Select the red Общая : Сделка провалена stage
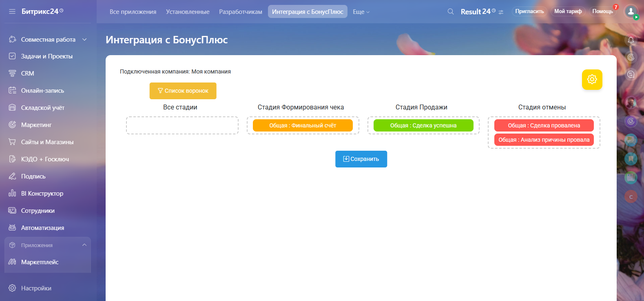Screen dimensions: 644x301 click(544, 125)
